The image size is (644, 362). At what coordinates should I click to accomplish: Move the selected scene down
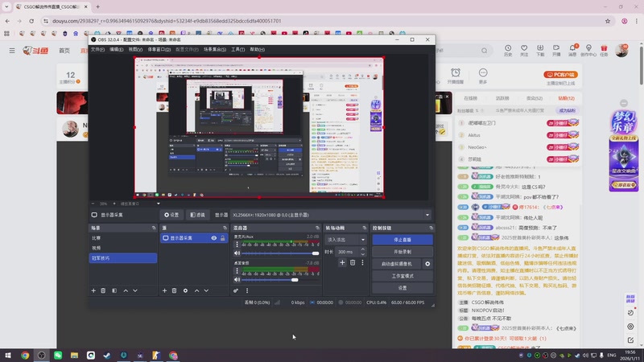click(x=135, y=290)
